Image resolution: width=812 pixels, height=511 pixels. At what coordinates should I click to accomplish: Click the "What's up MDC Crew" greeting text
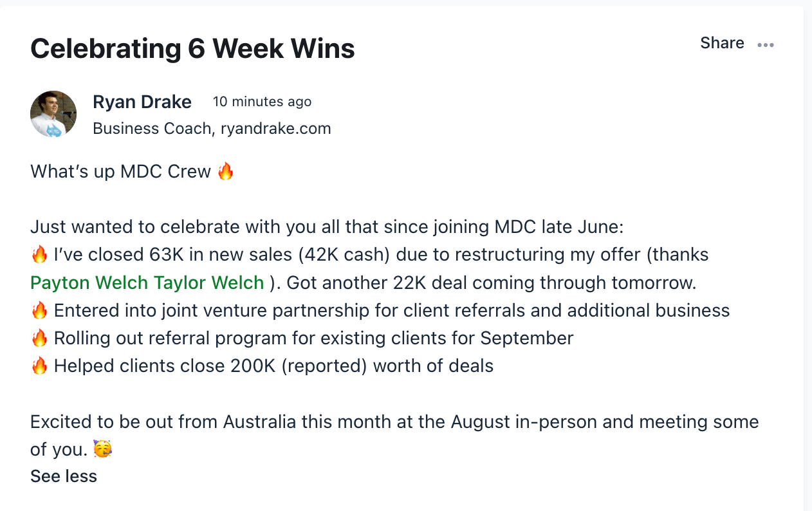click(x=120, y=172)
